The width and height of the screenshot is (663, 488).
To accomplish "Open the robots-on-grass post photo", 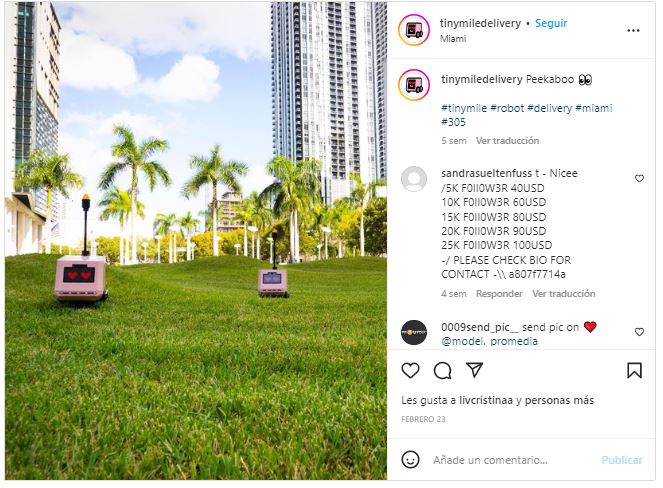I will tap(196, 241).
